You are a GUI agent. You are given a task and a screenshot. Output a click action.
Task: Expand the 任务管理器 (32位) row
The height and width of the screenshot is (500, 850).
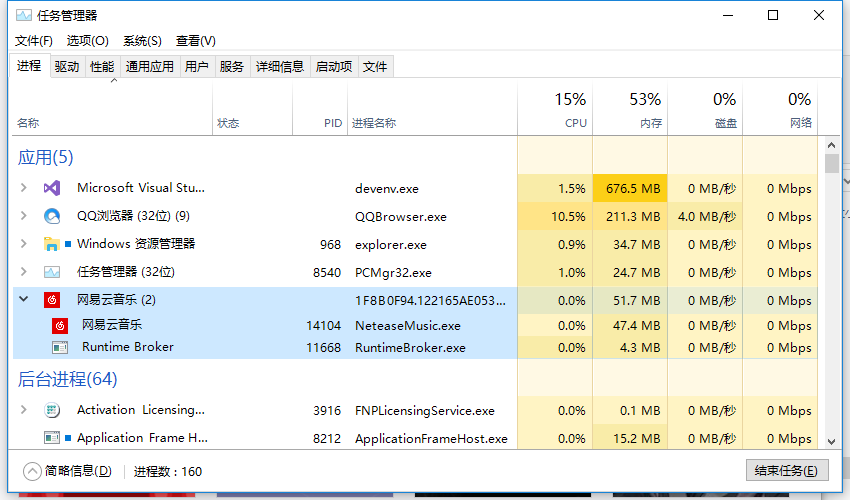coord(23,272)
